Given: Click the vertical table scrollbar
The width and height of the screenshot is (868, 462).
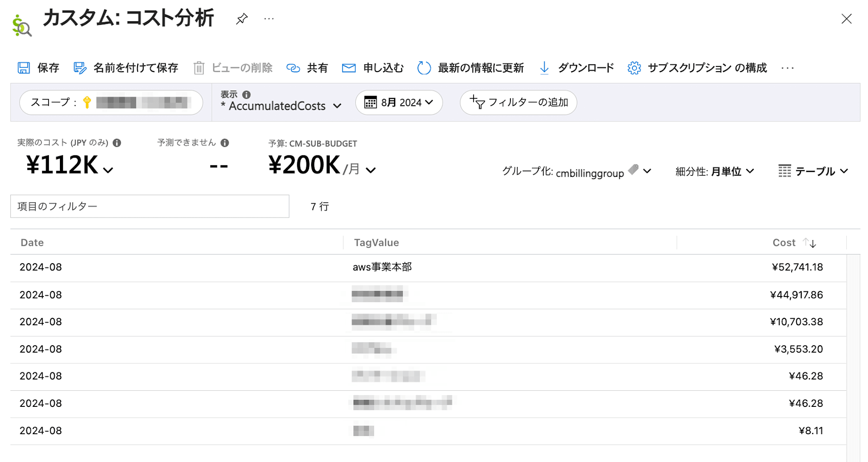Looking at the screenshot, I should (853, 358).
